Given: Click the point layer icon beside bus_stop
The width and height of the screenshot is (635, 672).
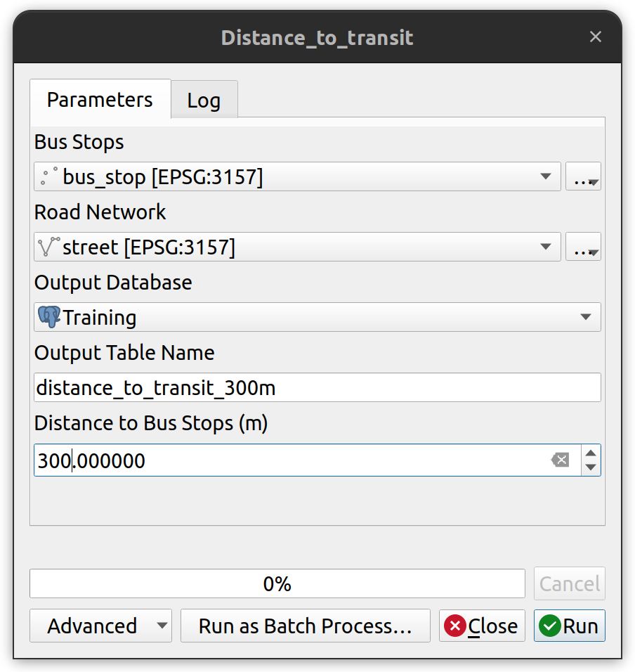Looking at the screenshot, I should point(48,176).
